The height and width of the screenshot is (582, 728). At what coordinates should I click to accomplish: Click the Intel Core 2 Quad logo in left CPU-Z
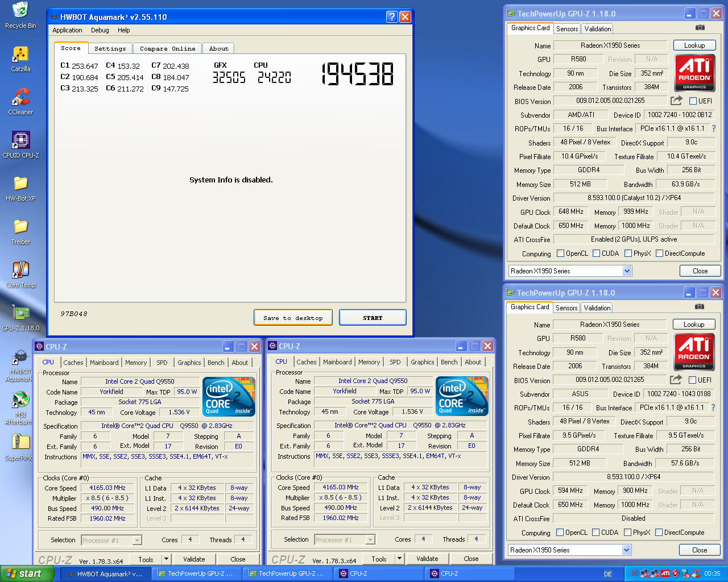point(229,396)
